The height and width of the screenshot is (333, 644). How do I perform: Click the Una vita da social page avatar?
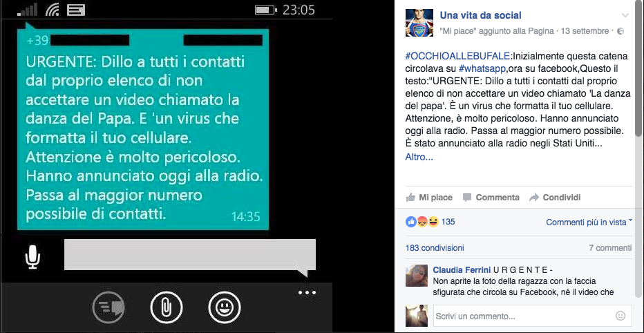(419, 23)
